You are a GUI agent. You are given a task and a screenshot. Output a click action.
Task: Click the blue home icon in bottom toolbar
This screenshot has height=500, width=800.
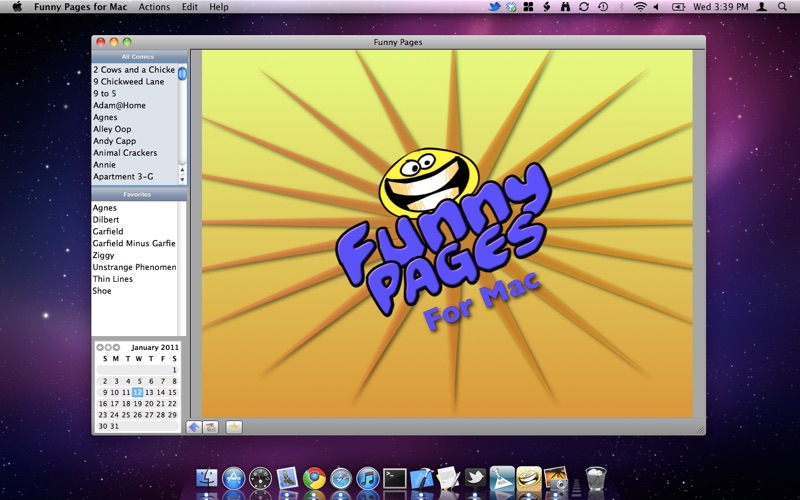coord(194,427)
